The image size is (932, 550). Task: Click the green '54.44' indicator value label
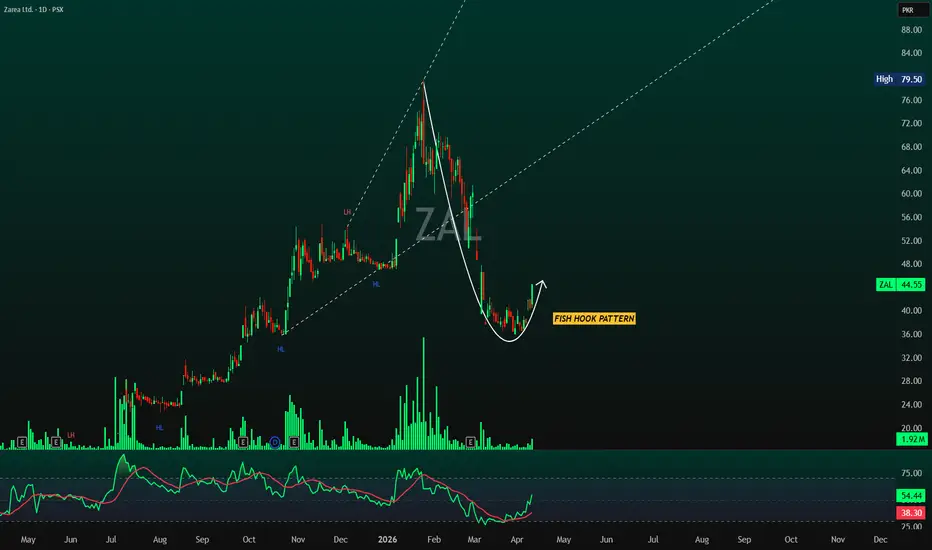click(911, 495)
